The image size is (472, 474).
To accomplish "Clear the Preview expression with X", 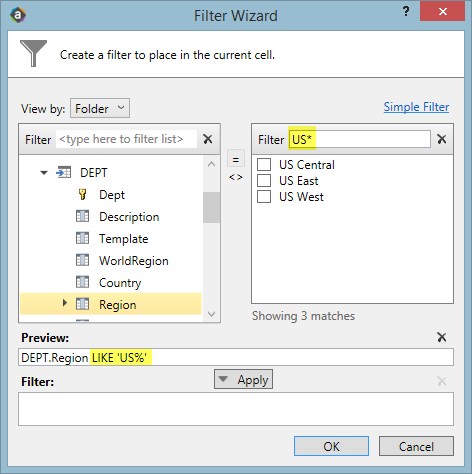I will tap(442, 337).
